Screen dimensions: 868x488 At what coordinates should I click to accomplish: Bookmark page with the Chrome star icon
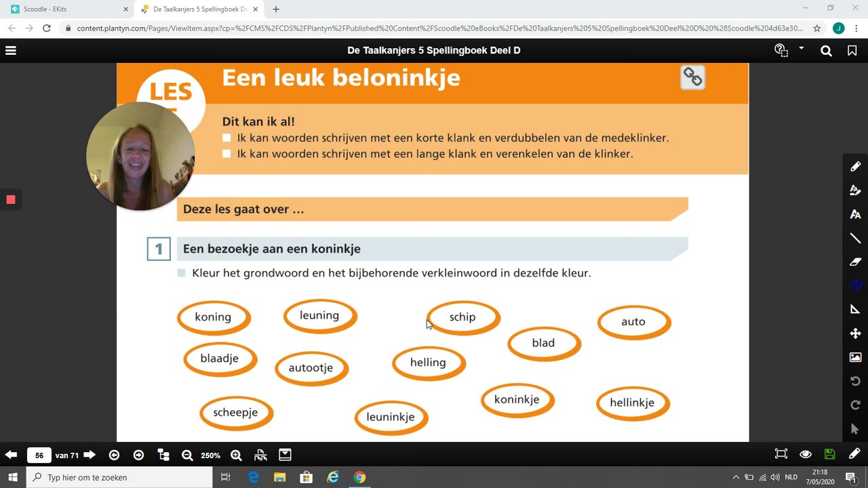tap(817, 28)
